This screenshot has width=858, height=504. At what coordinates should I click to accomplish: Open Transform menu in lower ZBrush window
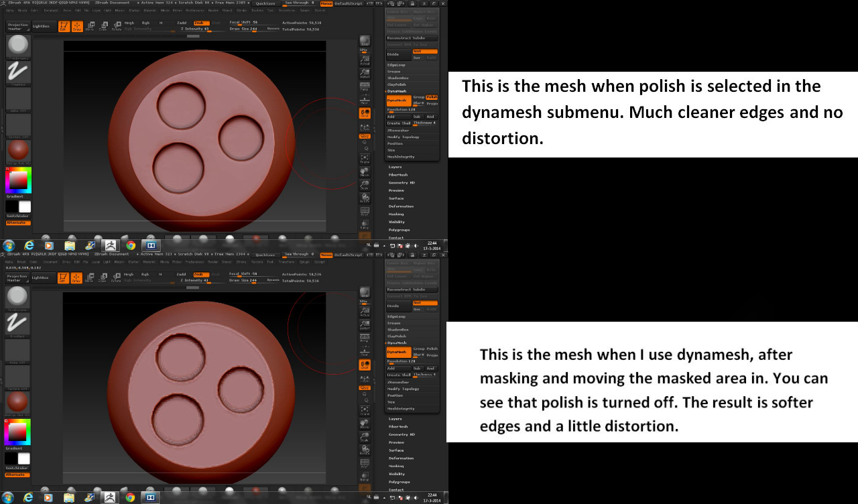287,261
